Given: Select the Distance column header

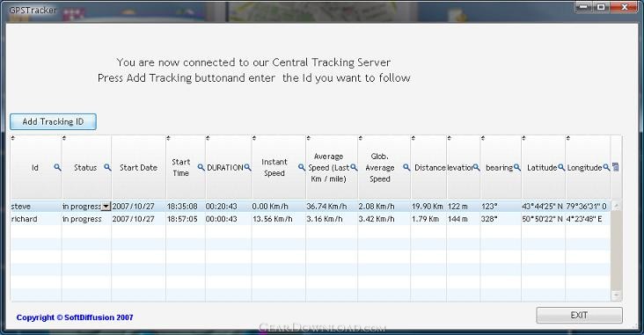Looking at the screenshot, I should pyautogui.click(x=428, y=167).
